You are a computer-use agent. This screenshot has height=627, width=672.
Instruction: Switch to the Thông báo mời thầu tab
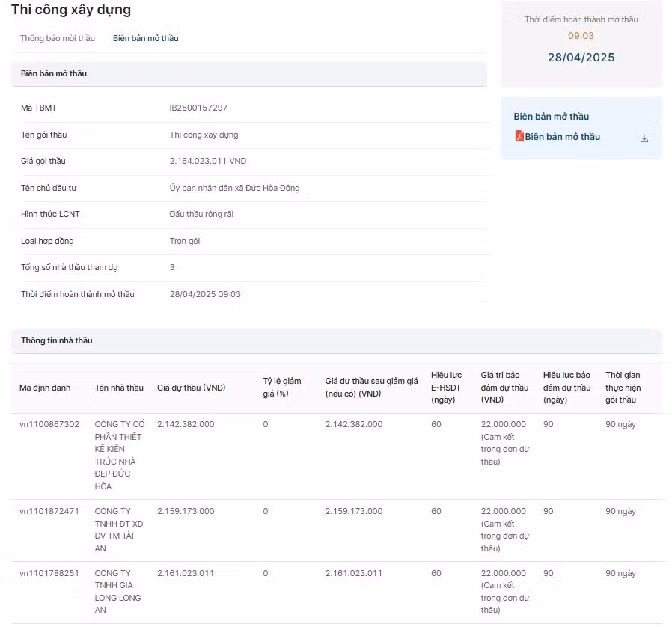point(58,38)
